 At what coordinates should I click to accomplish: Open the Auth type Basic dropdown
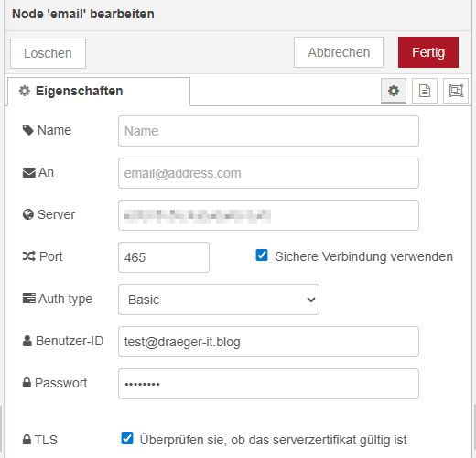coord(219,300)
